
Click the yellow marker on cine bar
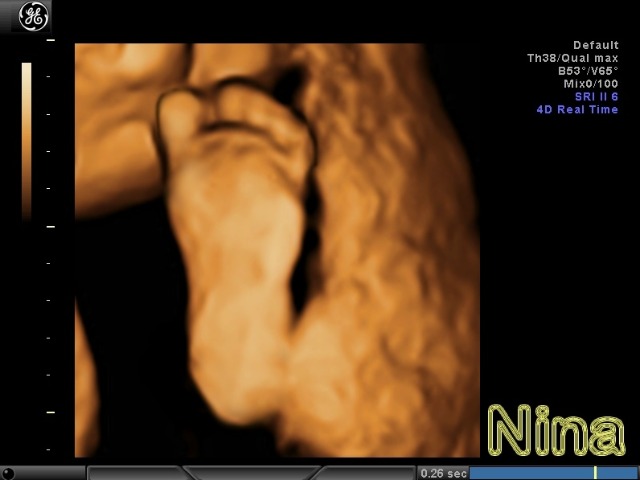pos(595,473)
